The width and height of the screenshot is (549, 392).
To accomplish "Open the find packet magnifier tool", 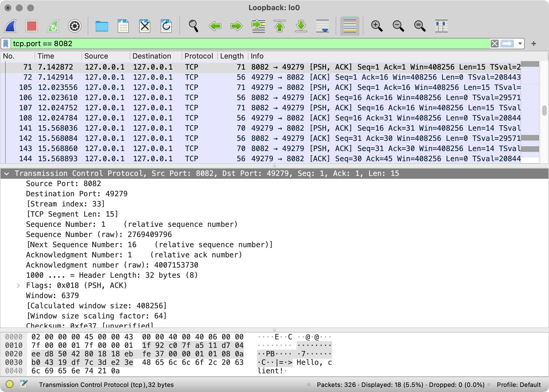I will click(193, 26).
